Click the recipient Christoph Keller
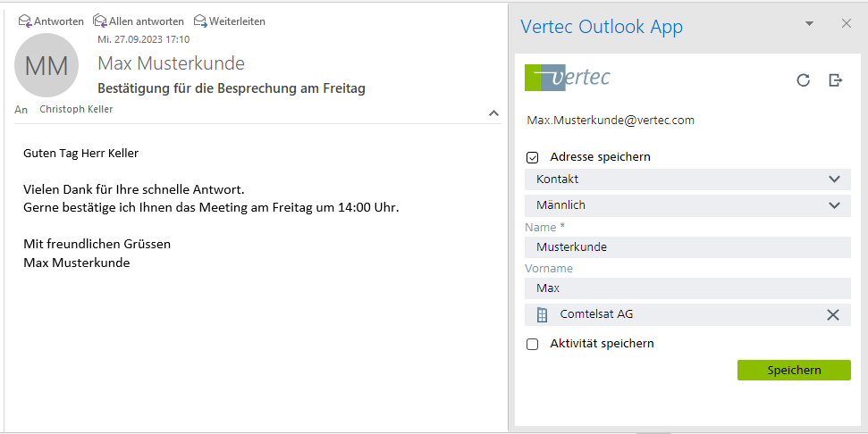Screen dimensions: 868x434 76,109
